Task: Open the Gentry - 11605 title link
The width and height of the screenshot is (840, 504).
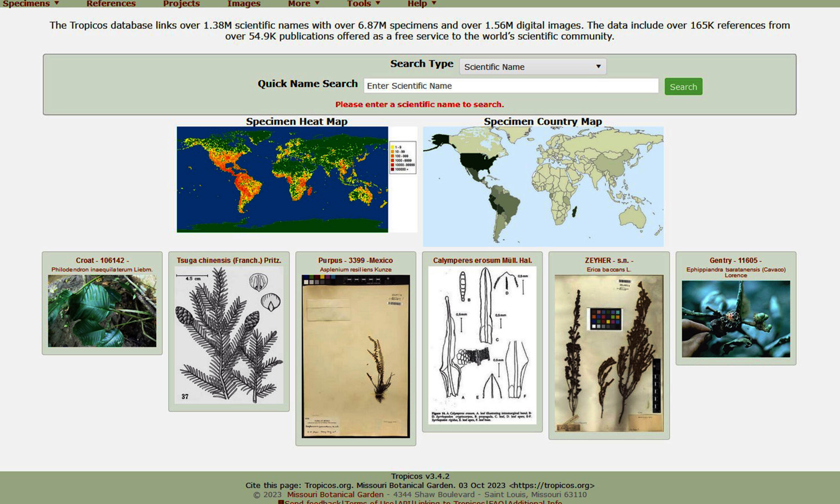Action: pos(735,261)
